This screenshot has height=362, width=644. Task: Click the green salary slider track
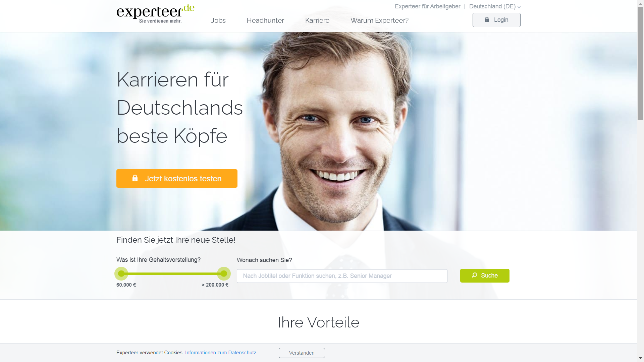click(x=172, y=274)
